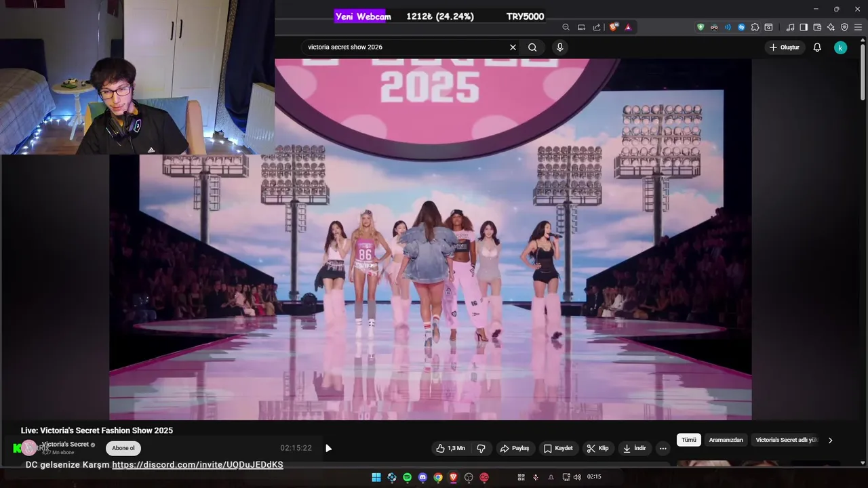Click the YouTube search magnifier button
Image resolution: width=868 pixels, height=488 pixels.
tap(532, 47)
